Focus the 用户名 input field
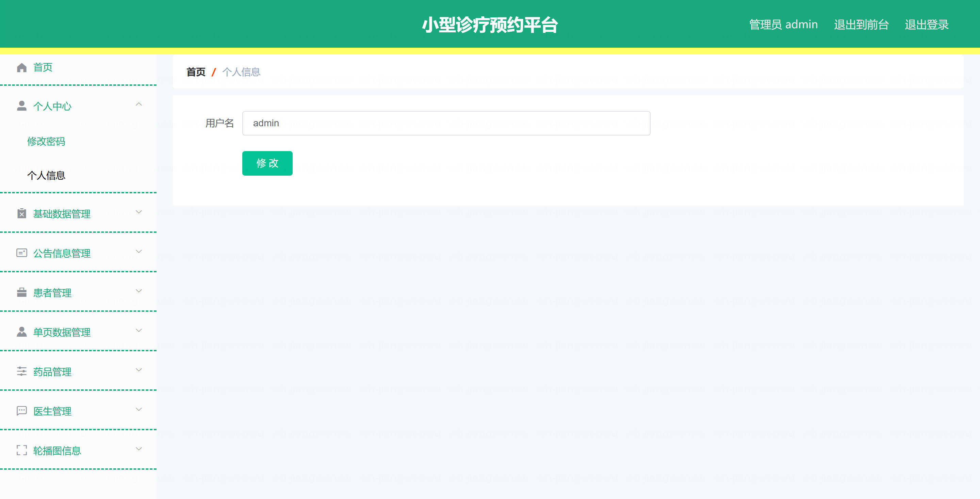The width and height of the screenshot is (980, 499). click(446, 123)
